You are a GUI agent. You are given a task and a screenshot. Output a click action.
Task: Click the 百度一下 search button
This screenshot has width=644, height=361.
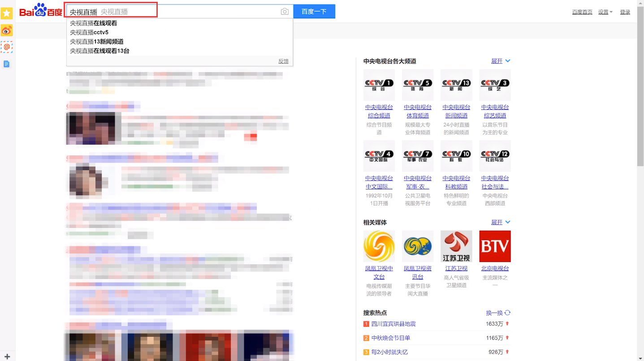click(x=314, y=12)
